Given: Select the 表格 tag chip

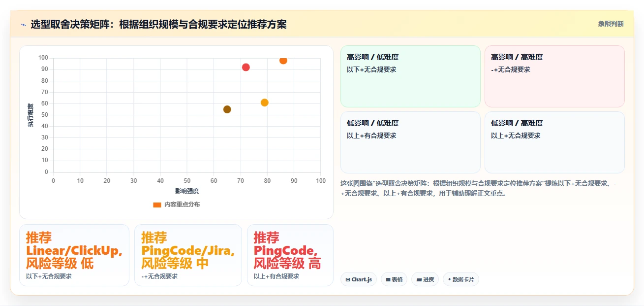Looking at the screenshot, I should point(394,279).
